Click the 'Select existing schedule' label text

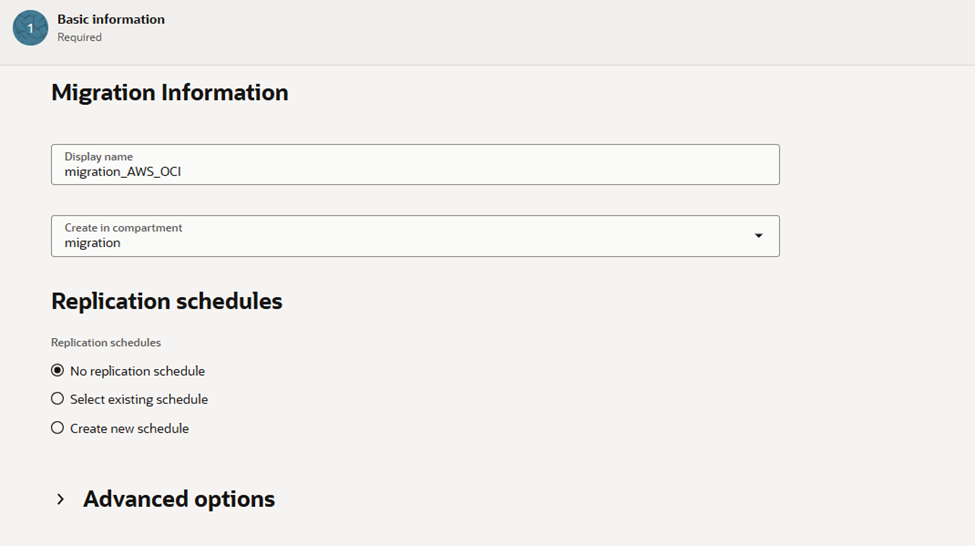139,399
